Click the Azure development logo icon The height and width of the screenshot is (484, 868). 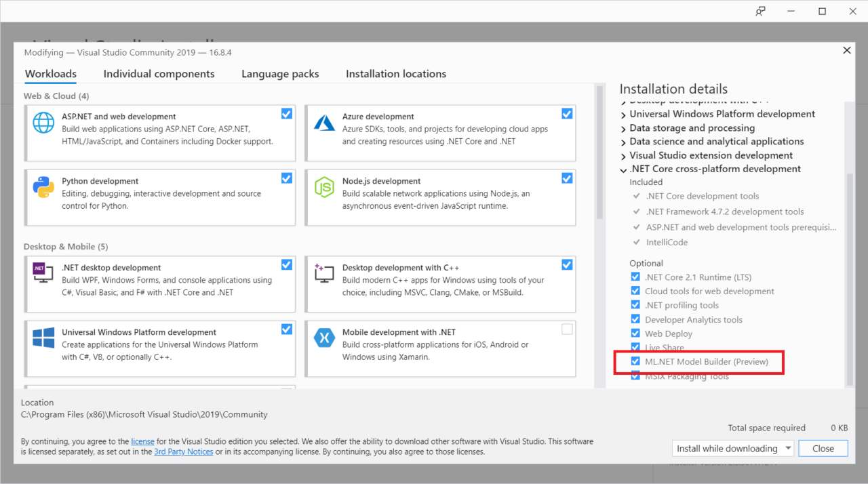tap(324, 123)
